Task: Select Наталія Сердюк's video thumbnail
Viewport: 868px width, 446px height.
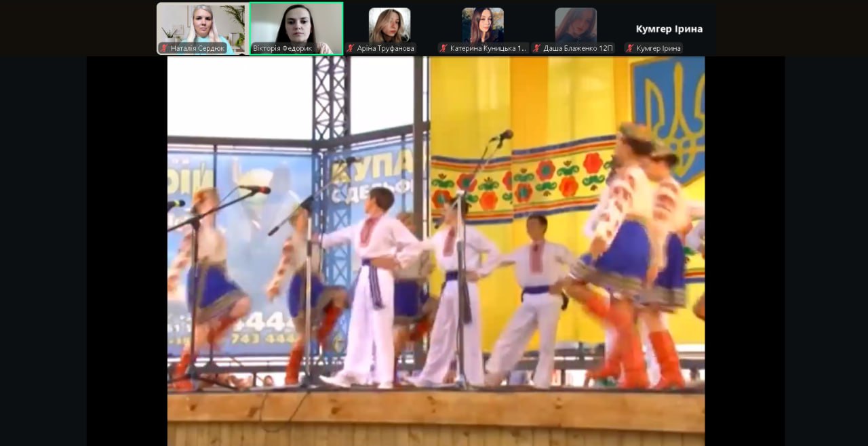Action: pos(202,24)
